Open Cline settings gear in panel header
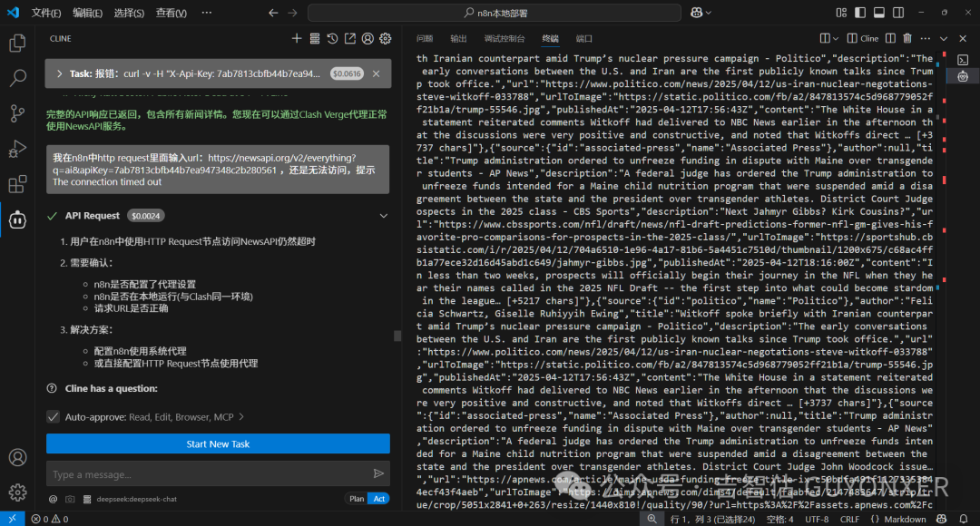This screenshot has width=980, height=526. pos(386,38)
